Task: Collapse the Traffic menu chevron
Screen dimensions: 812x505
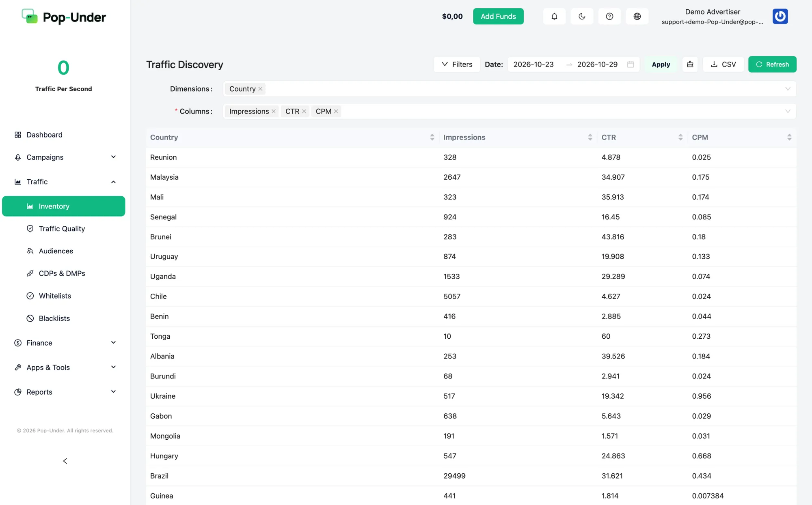Action: click(x=114, y=182)
